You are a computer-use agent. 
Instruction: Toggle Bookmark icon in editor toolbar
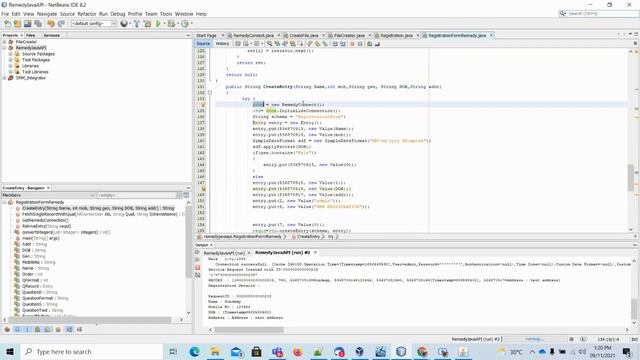tap(325, 44)
